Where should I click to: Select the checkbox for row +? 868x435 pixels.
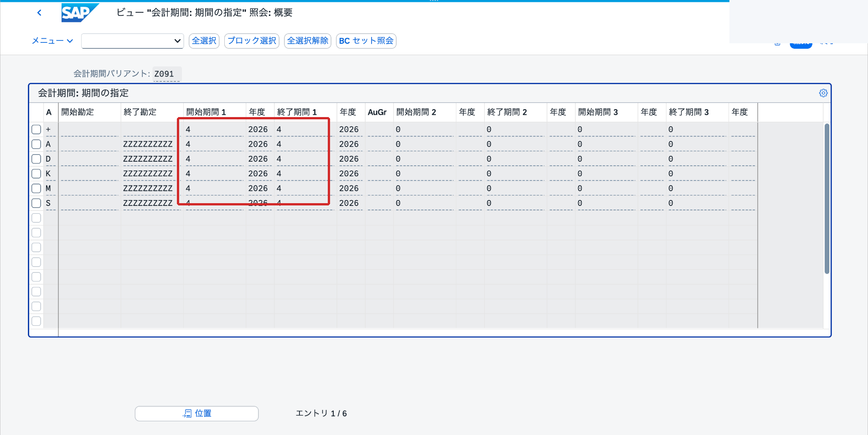point(36,129)
